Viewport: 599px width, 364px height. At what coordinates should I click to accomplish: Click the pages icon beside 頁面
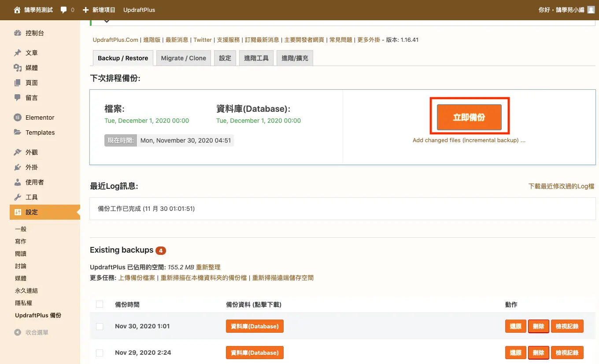point(18,83)
